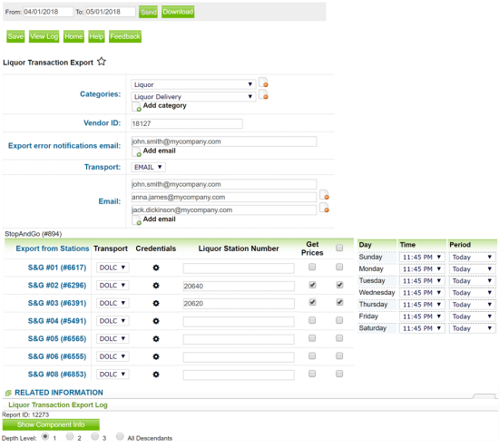Enable Get Prices for S&G #01 station
This screenshot has height=448, width=499.
312,267
